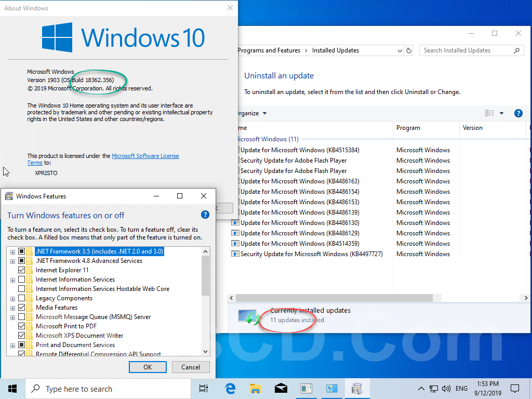Select the KB4497727 security update icon
Viewport: 532px width, 399px height.
tap(235, 254)
